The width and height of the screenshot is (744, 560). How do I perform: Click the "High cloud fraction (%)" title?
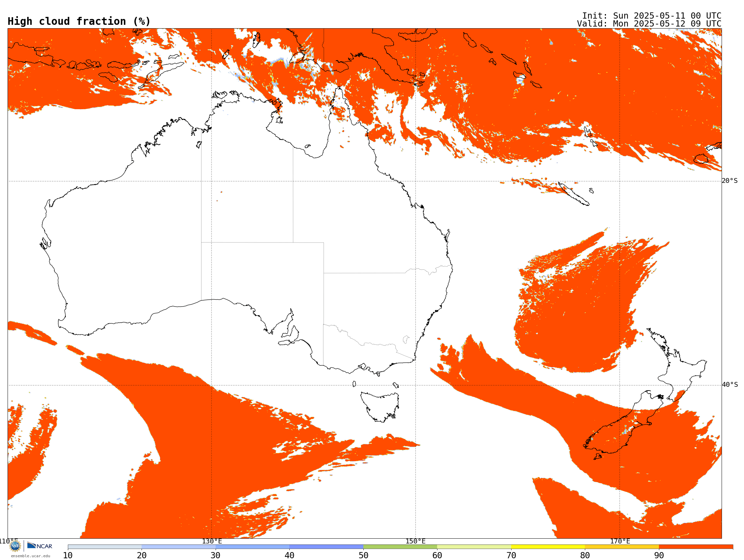(x=79, y=21)
